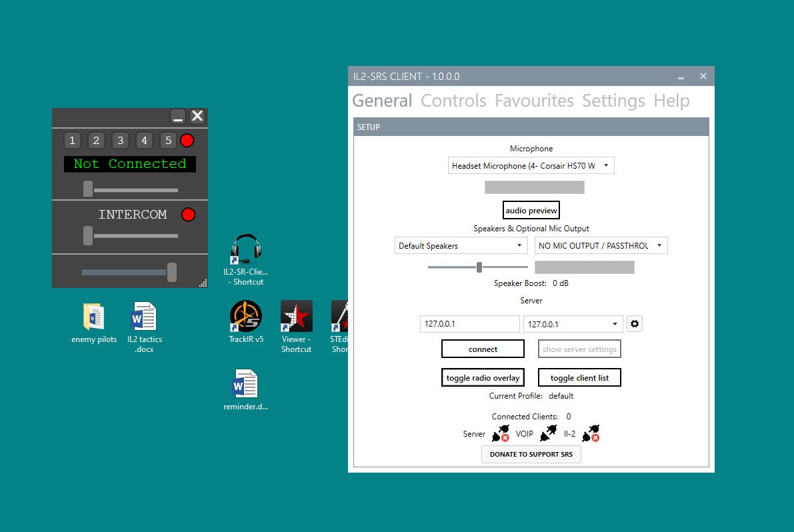Image resolution: width=794 pixels, height=532 pixels.
Task: Open the reminder Word document icon
Action: tap(245, 383)
